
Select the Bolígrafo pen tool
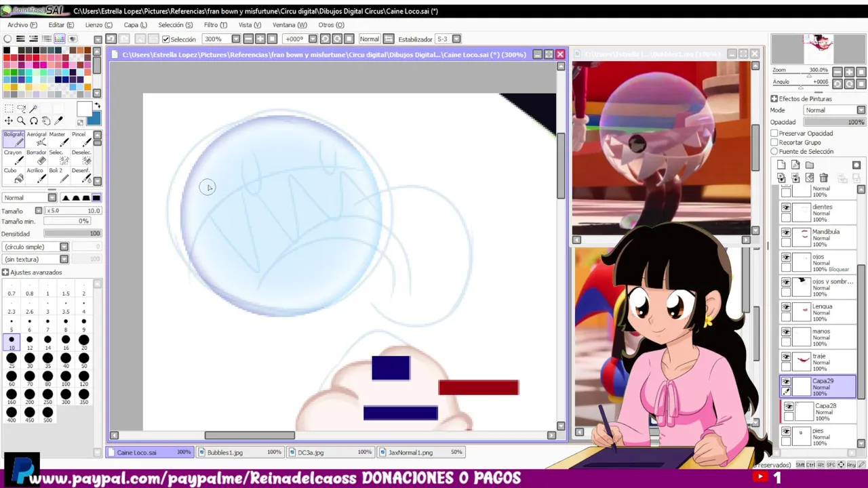click(13, 139)
